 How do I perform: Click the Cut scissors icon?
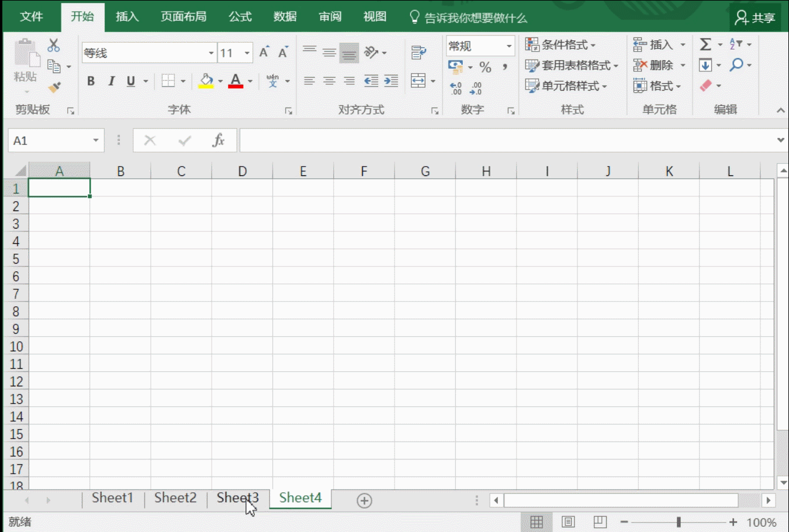point(54,45)
